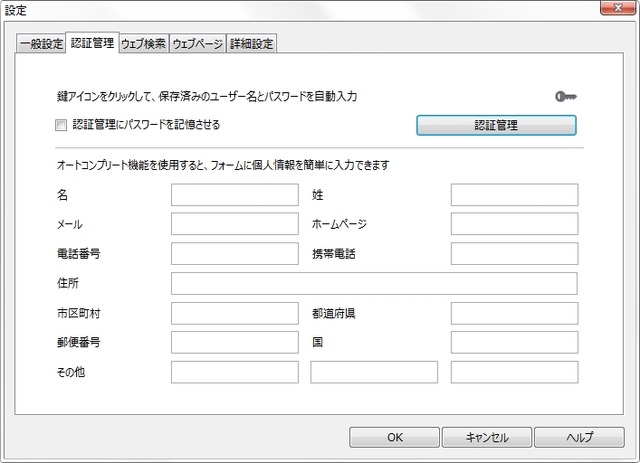The image size is (640, 463).
Task: Click the wide 住所 input field
Action: (x=374, y=283)
